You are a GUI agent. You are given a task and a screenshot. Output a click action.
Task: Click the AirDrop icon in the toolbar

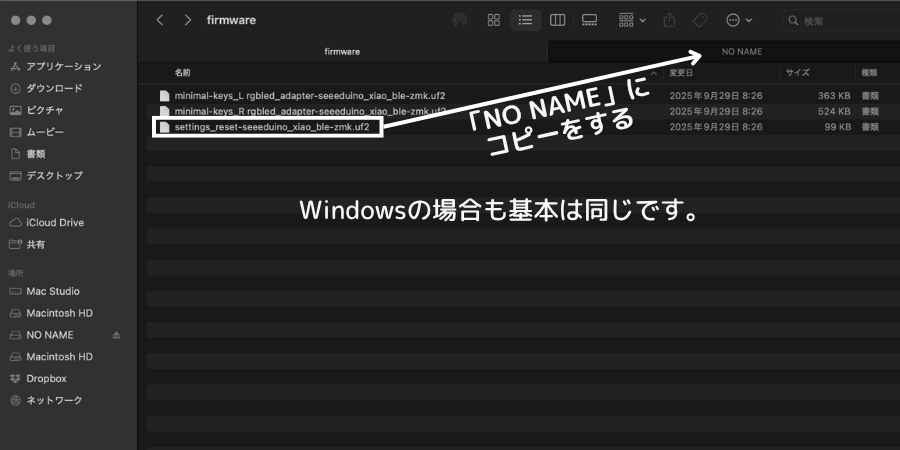[459, 20]
